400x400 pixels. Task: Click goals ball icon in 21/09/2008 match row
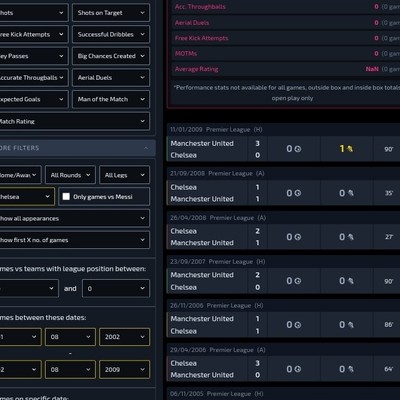pyautogui.click(x=298, y=193)
